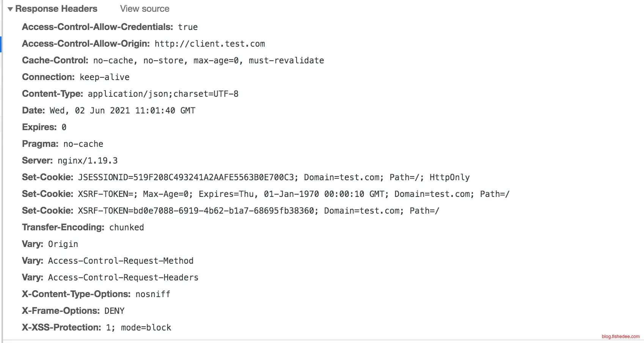
Task: Click the Connection keep-alive value
Action: [x=104, y=77]
